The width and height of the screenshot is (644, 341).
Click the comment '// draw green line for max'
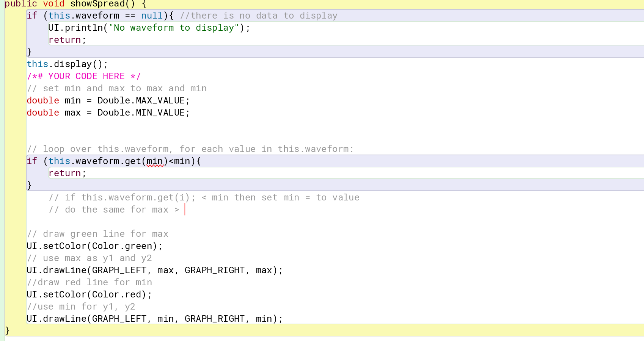coord(97,234)
